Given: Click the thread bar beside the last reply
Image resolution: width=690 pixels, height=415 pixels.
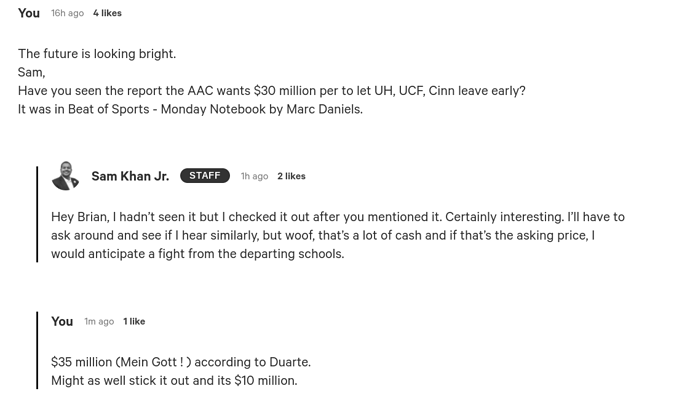Looking at the screenshot, I should tap(37, 350).
